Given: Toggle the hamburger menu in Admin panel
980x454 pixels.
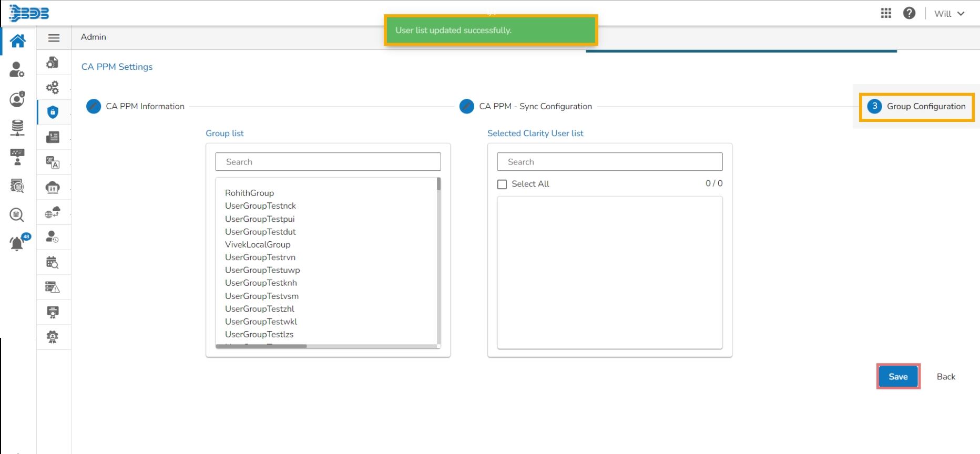Looking at the screenshot, I should pyautogui.click(x=54, y=38).
